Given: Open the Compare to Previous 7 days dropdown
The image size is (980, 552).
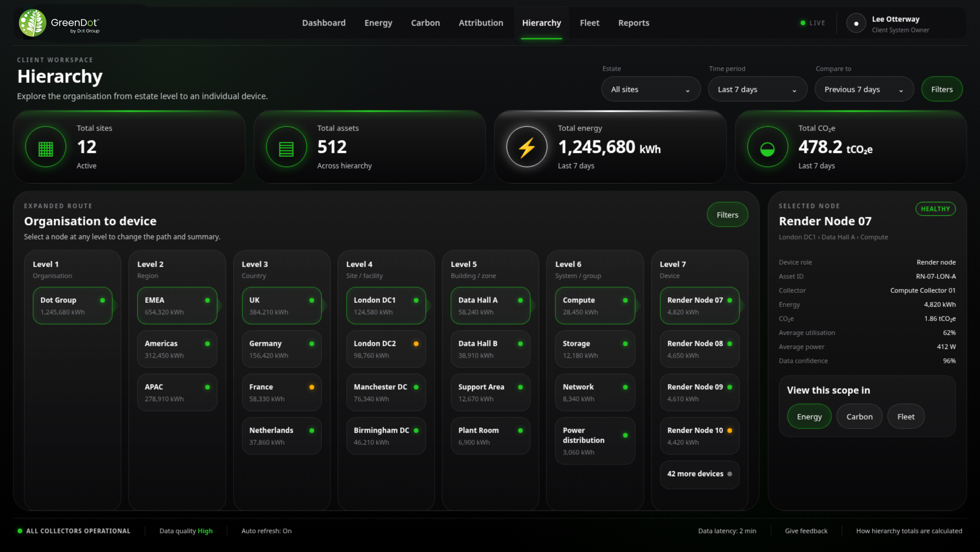Looking at the screenshot, I should [x=864, y=89].
